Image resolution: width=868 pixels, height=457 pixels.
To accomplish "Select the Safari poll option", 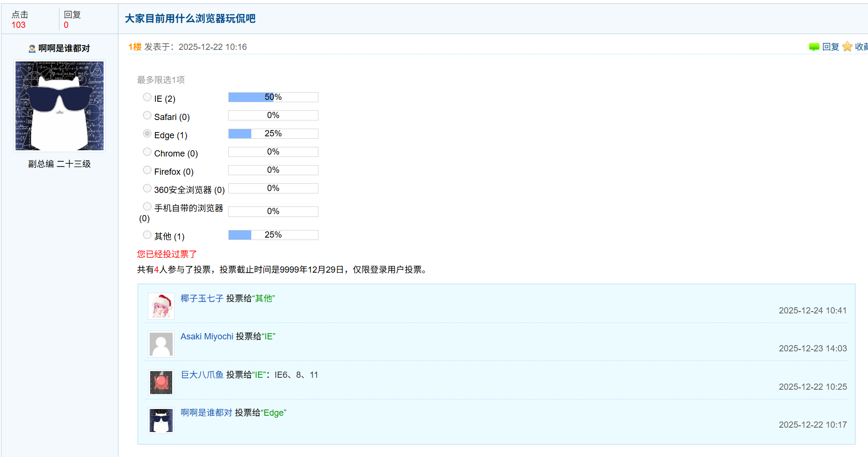I will 147,116.
